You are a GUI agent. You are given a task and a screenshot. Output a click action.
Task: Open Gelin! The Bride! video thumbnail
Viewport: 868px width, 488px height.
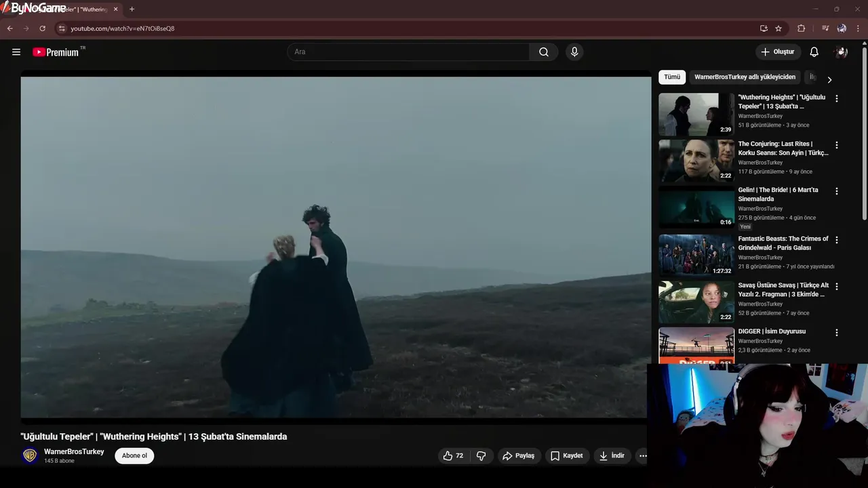click(x=696, y=207)
